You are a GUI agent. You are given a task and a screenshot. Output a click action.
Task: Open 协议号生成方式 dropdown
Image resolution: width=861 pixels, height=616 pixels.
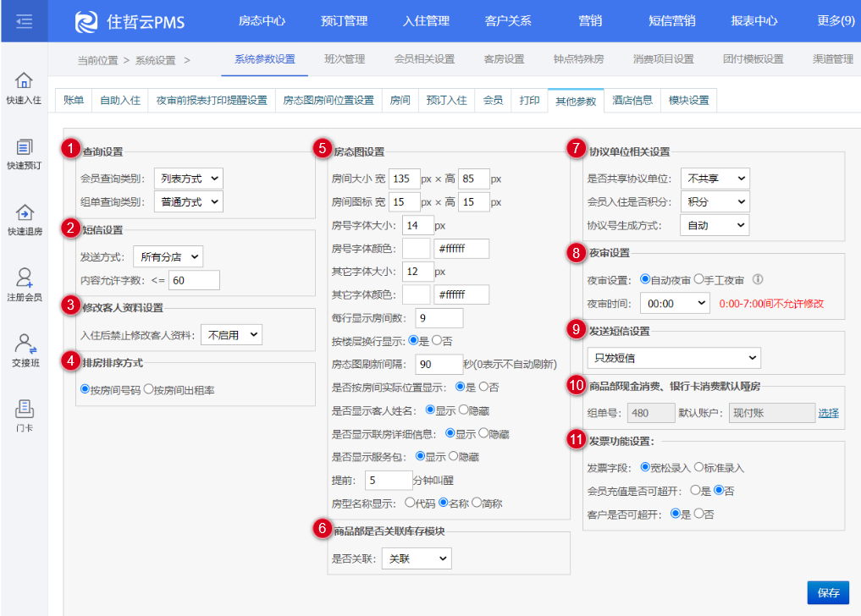[715, 225]
